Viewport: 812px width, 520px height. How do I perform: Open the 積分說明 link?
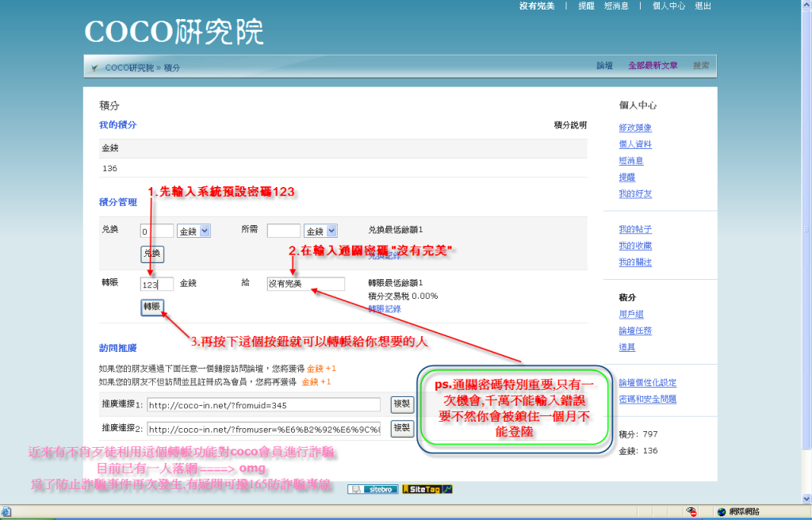tap(570, 124)
